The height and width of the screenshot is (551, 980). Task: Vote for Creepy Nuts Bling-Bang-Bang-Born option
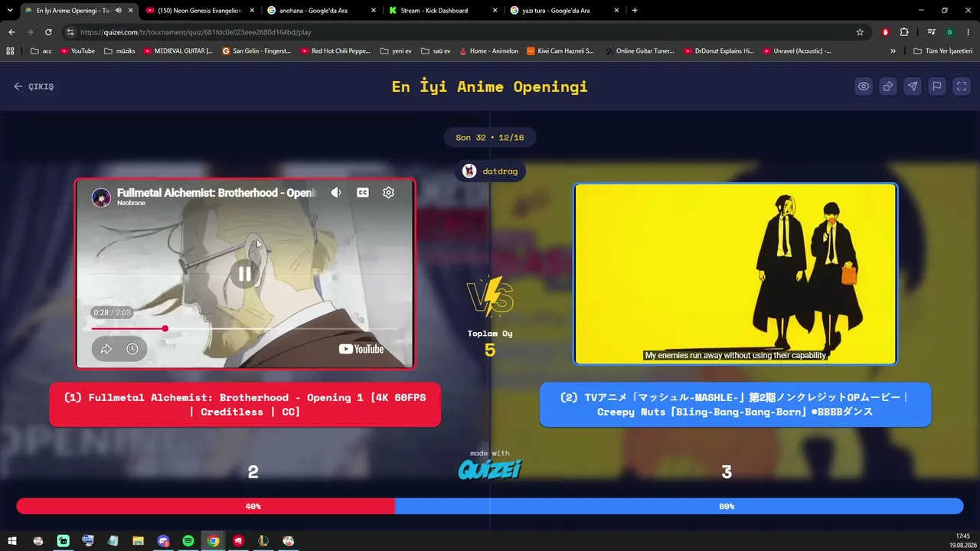735,405
